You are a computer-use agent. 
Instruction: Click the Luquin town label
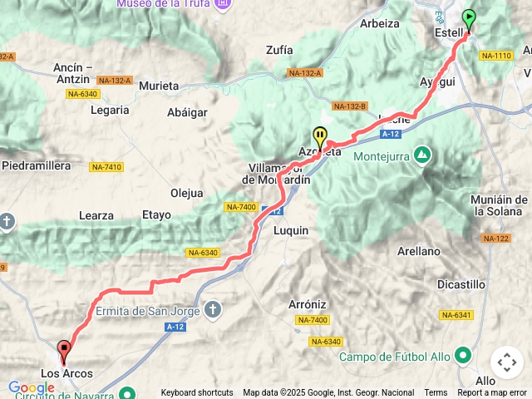coord(291,230)
